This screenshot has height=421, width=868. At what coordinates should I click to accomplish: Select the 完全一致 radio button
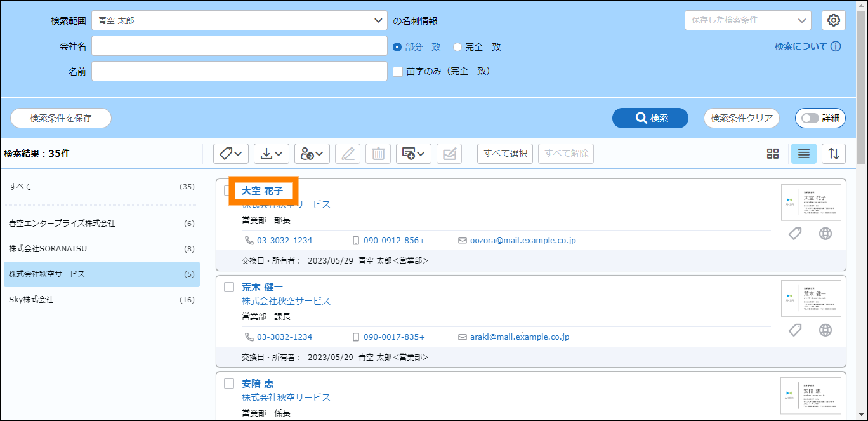coord(457,47)
